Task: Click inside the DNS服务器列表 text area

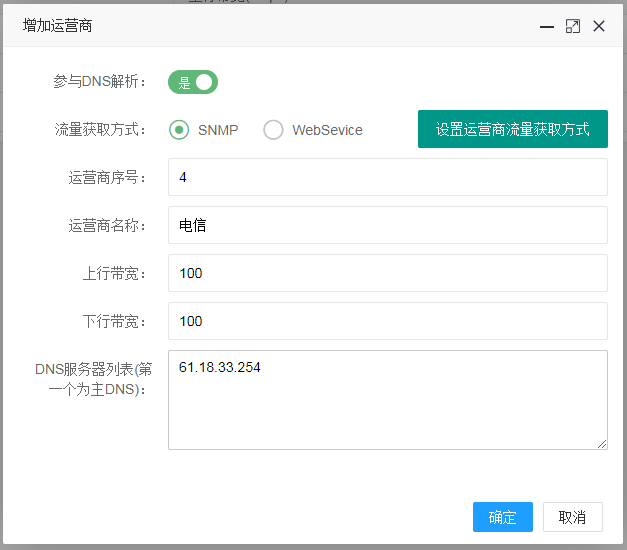Action: (x=387, y=410)
